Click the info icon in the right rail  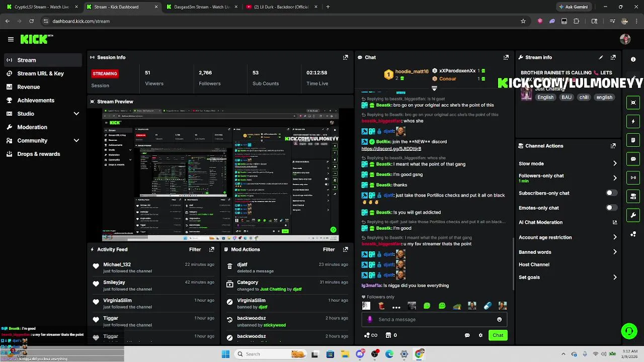tap(633, 59)
